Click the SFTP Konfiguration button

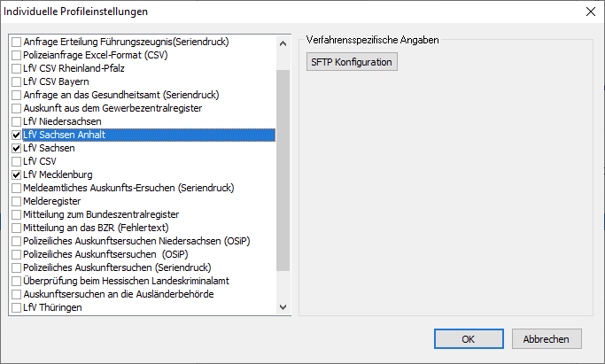click(352, 62)
